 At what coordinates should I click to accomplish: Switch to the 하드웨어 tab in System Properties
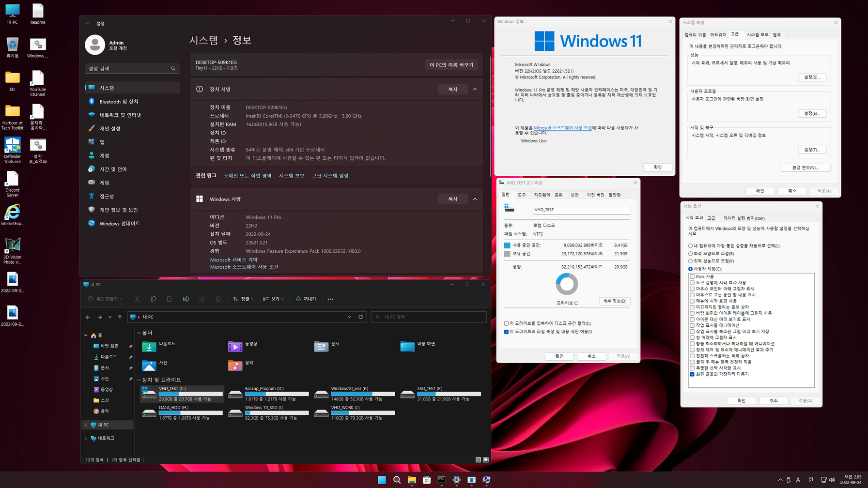pos(718,35)
